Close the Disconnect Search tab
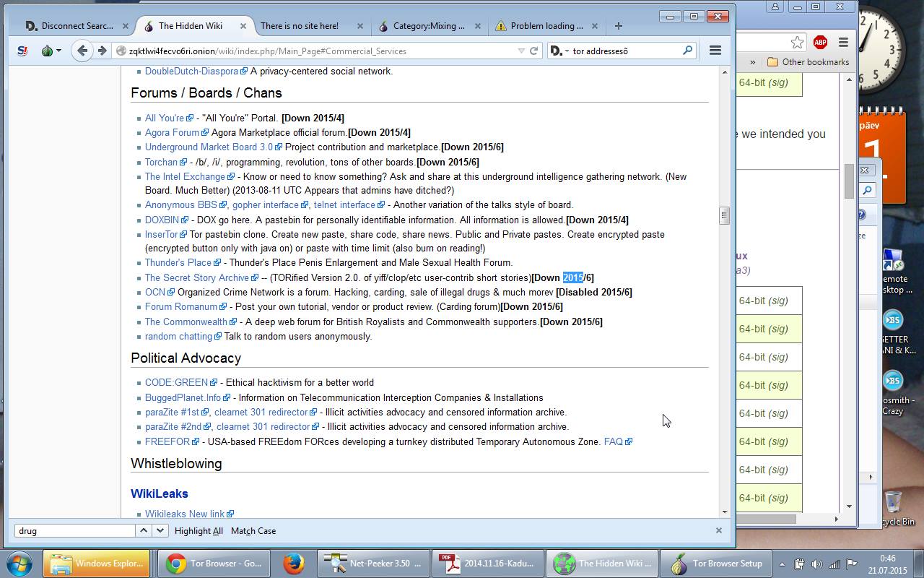The height and width of the screenshot is (578, 924). pos(126,26)
